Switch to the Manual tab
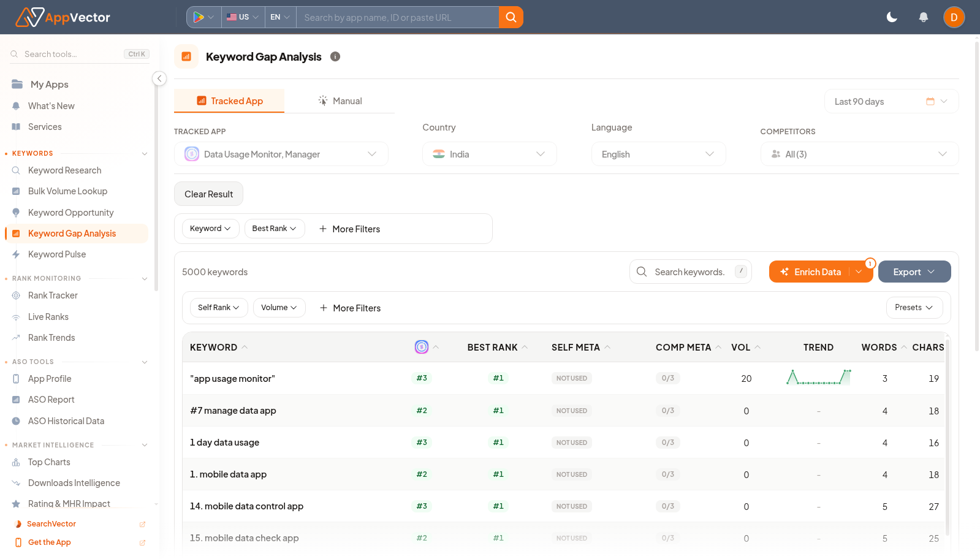The image size is (980, 559). click(x=340, y=101)
